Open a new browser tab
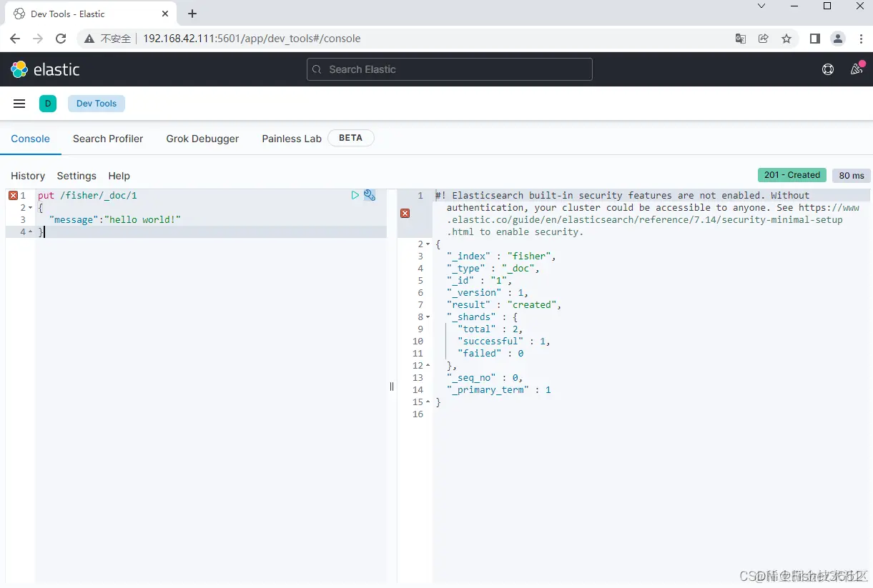The width and height of the screenshot is (873, 588). [192, 14]
